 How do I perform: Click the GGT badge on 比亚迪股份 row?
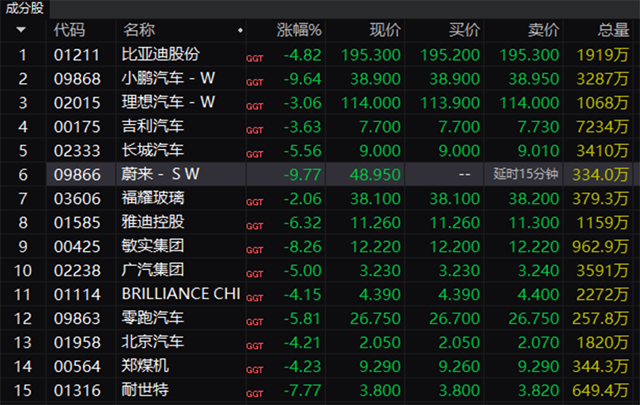(x=255, y=59)
